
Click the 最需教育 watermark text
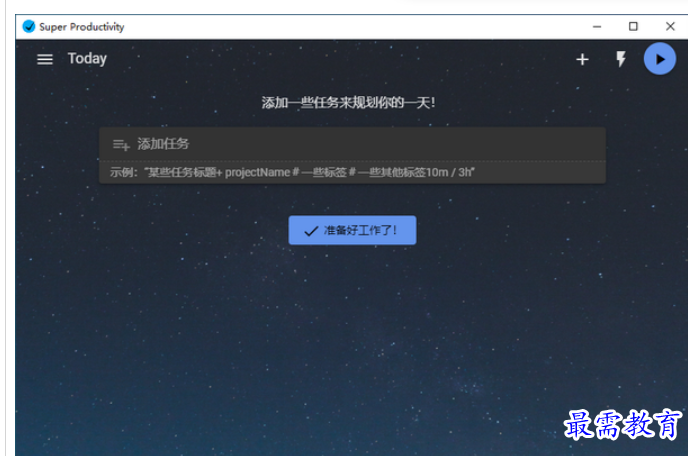tap(622, 425)
